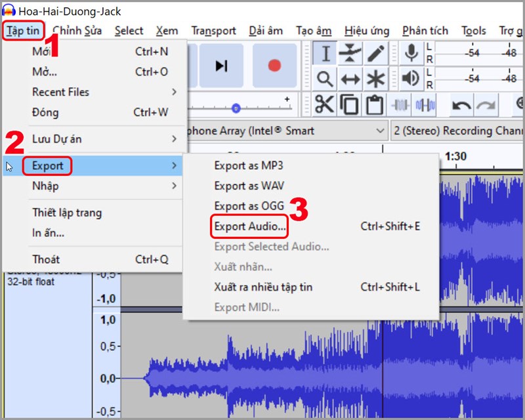
Task: Select the Zoom tool
Action: [x=325, y=77]
